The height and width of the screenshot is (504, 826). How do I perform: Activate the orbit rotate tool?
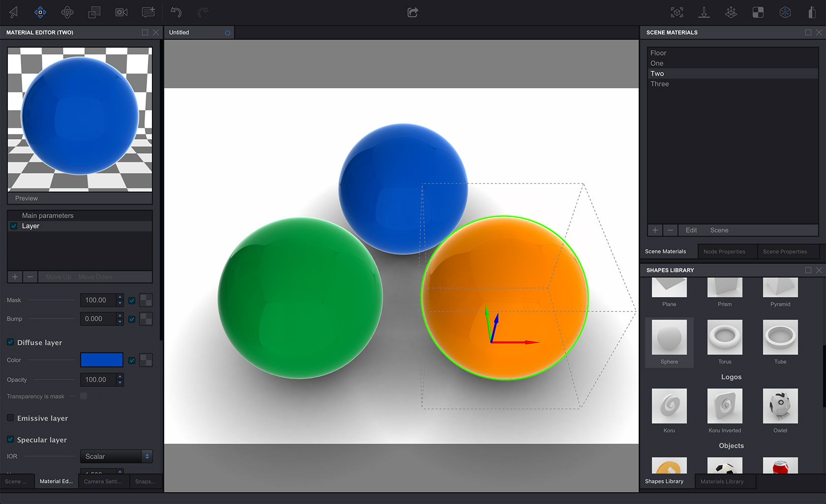coord(67,12)
